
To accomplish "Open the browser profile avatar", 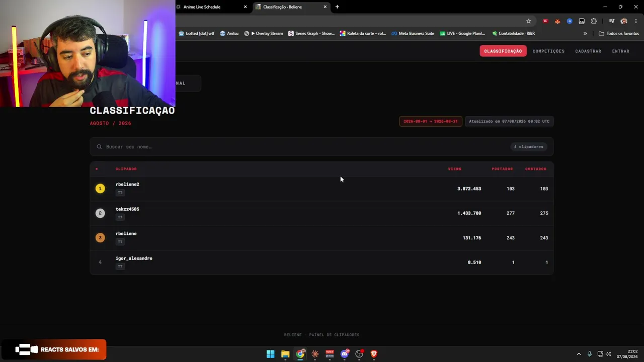I will 624,21.
